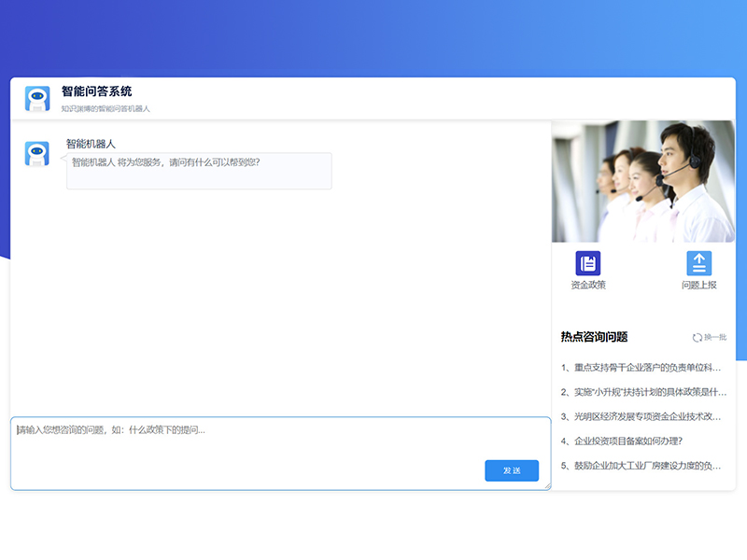Open the 问题上报 upload icon
This screenshot has height=560, width=747.
point(698,263)
